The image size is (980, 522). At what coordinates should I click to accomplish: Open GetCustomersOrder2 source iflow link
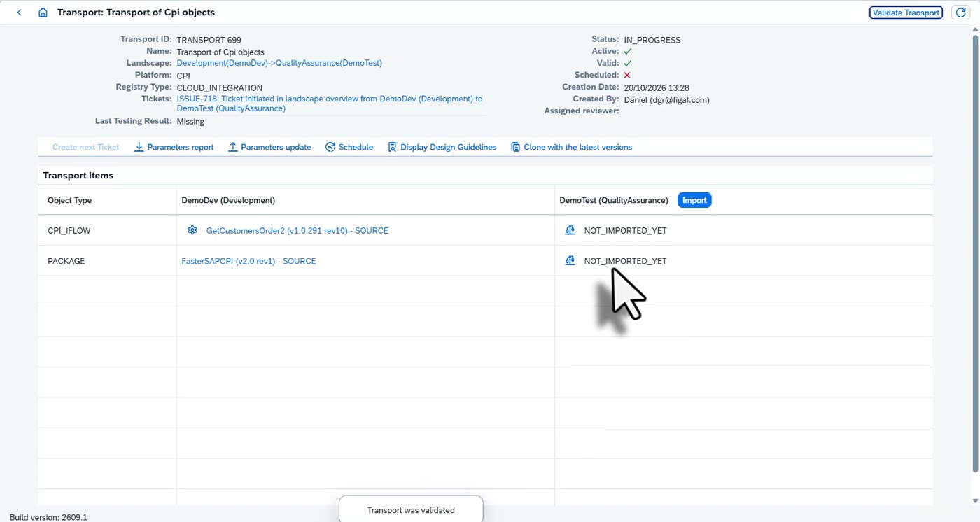point(297,230)
